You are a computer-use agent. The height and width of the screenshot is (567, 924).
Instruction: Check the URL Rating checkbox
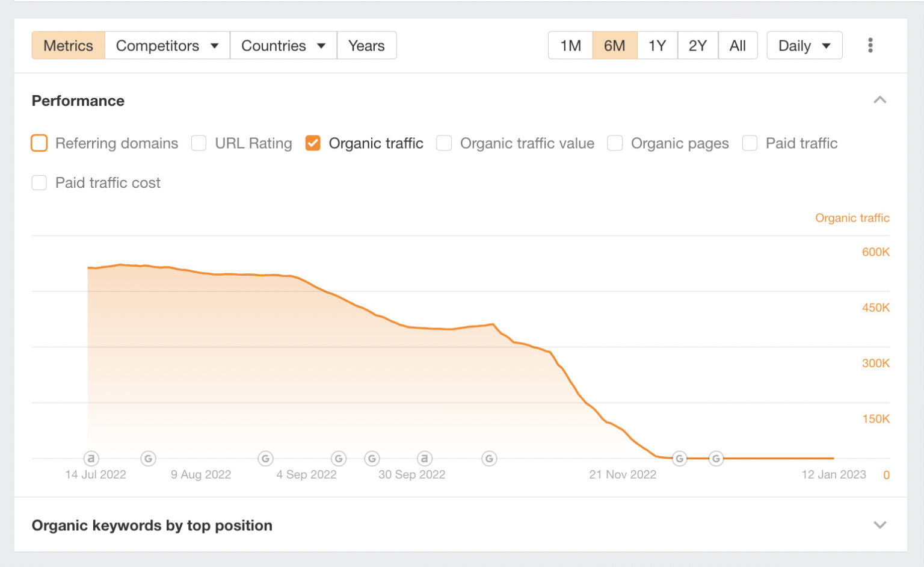tap(199, 143)
